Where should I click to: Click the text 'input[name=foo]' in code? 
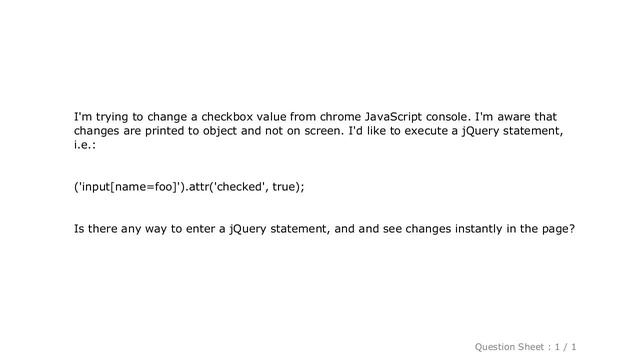coord(128,187)
